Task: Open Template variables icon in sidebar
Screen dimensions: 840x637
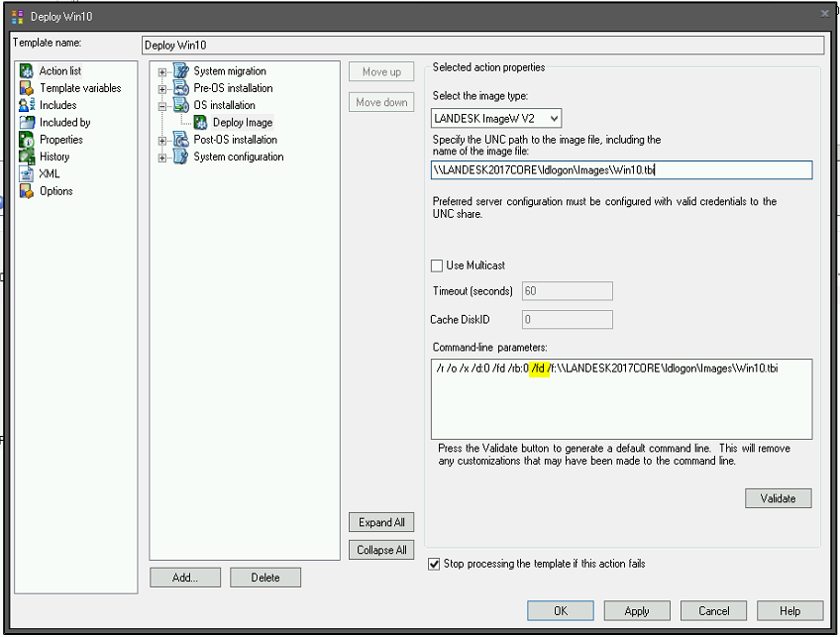Action: pos(26,88)
